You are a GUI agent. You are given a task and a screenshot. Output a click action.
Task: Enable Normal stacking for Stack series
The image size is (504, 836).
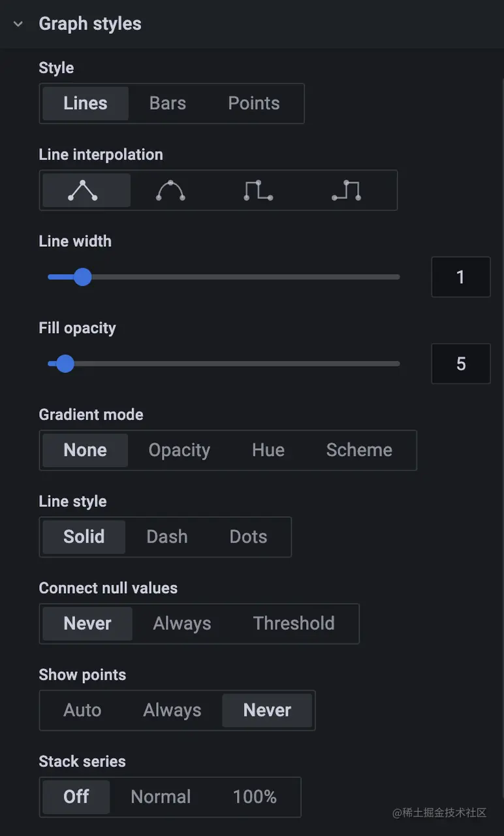click(x=160, y=797)
